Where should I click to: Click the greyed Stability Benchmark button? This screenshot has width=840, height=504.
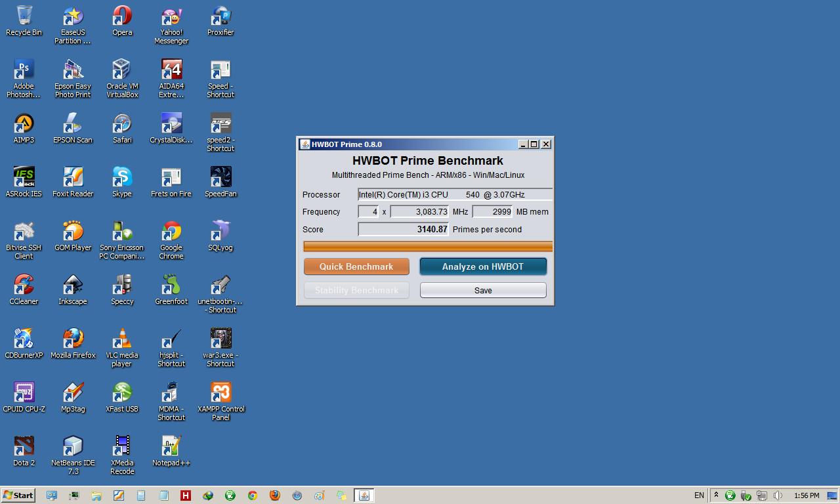[356, 290]
